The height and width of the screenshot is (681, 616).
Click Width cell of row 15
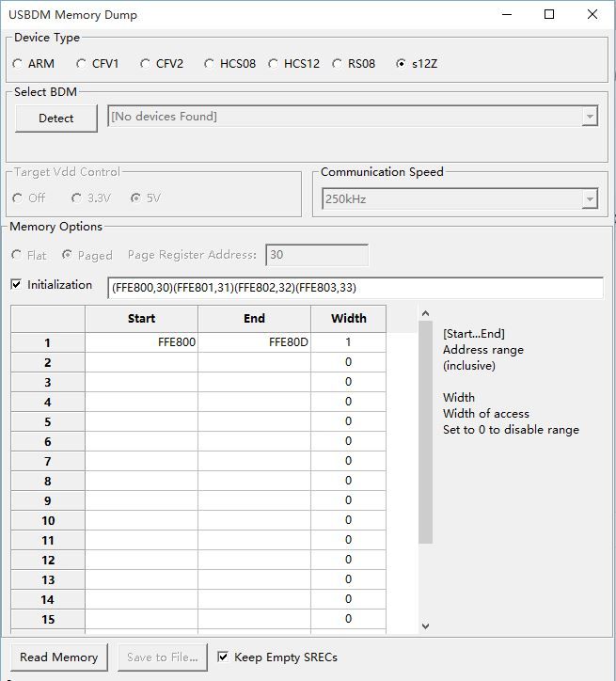pyautogui.click(x=348, y=619)
